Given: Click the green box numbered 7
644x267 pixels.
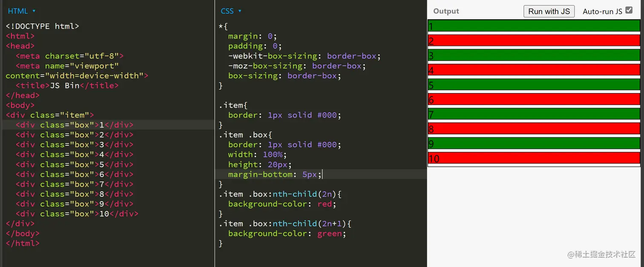Looking at the screenshot, I should [x=534, y=114].
